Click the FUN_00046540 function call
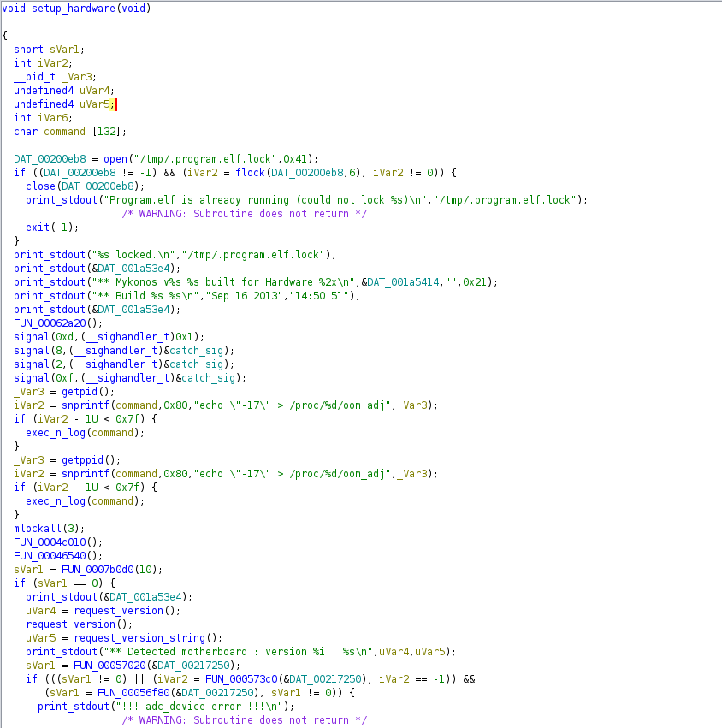The width and height of the screenshot is (722, 728). point(50,556)
